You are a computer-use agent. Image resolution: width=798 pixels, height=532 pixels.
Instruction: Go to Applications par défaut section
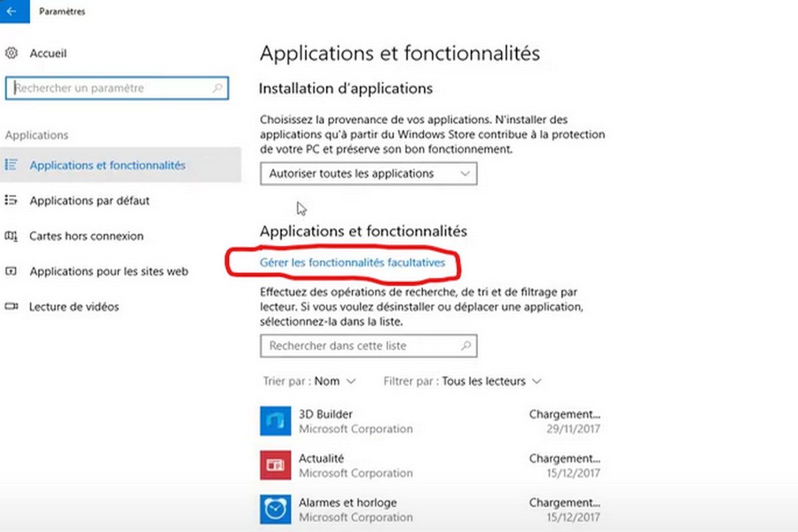pos(90,200)
